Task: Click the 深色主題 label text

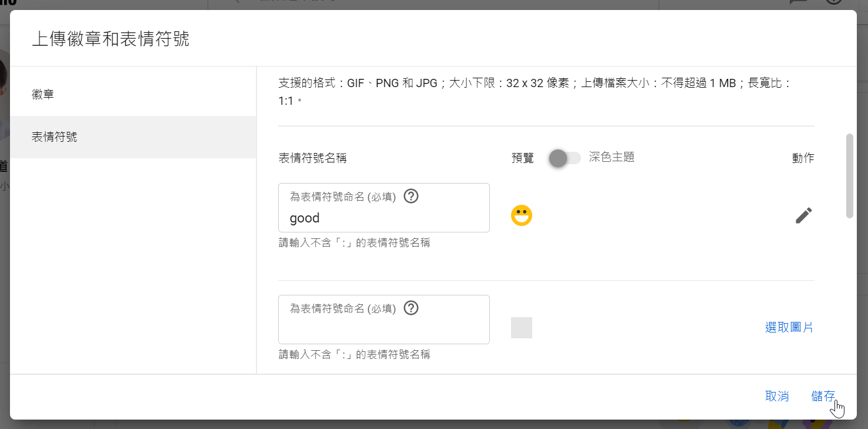Action: click(612, 157)
